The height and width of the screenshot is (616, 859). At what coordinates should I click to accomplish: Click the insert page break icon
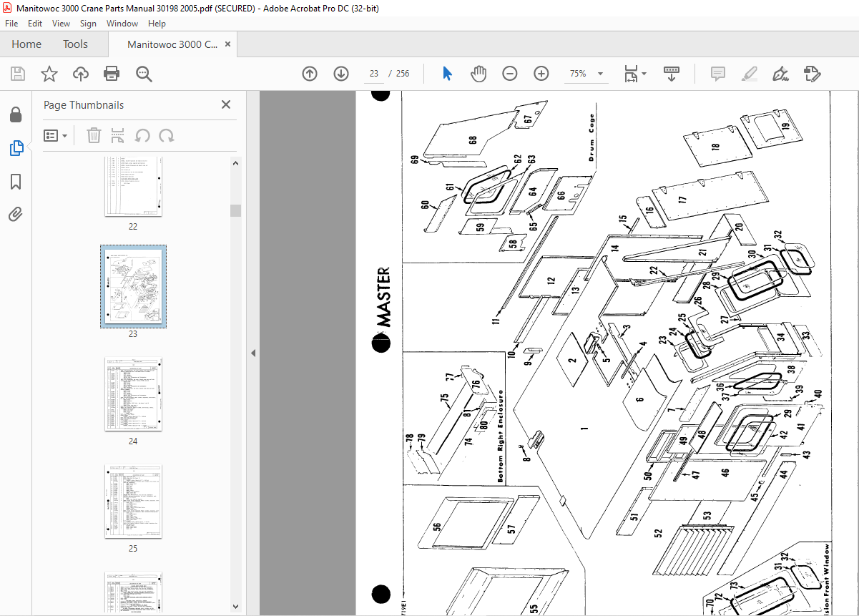coord(118,135)
